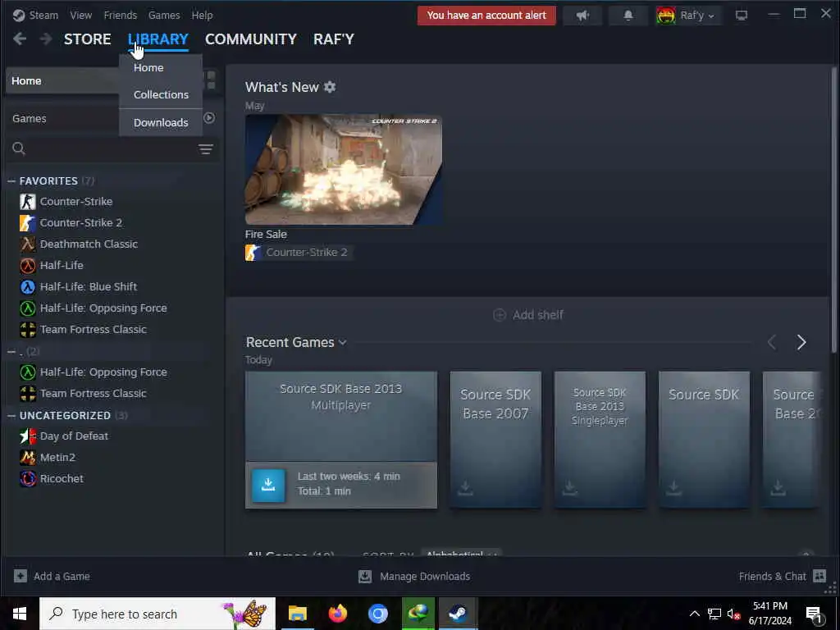Click the Add shelf plus icon

point(500,315)
